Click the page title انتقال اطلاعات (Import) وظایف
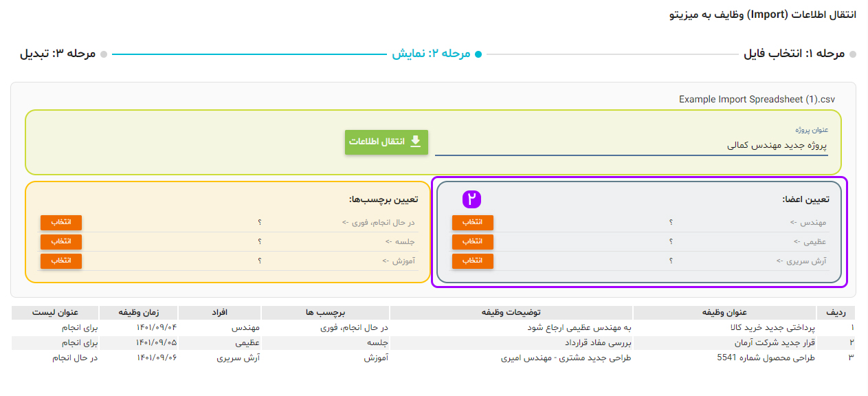Image resolution: width=868 pixels, height=396 pixels. [x=763, y=14]
